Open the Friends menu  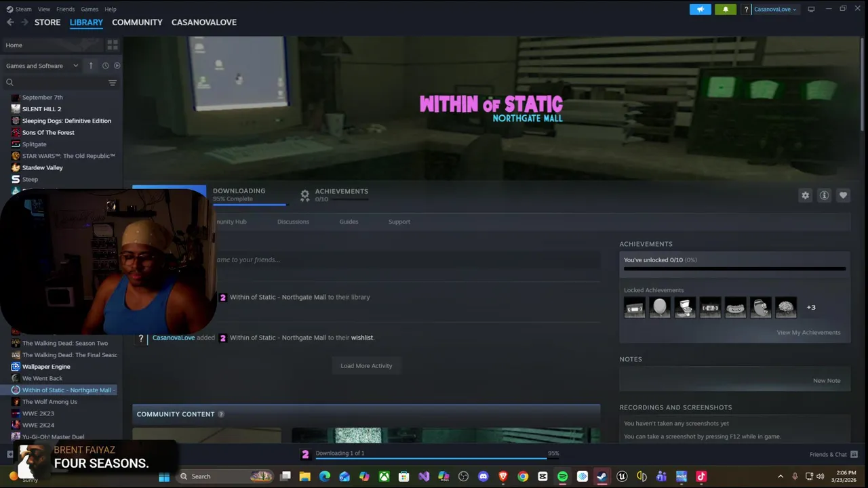coord(66,9)
